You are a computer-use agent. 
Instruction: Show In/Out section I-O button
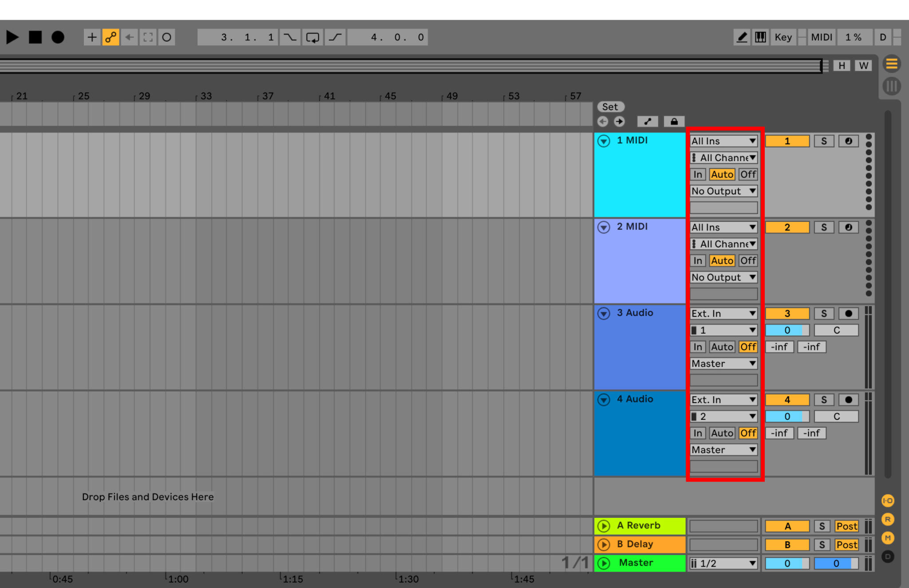(888, 501)
